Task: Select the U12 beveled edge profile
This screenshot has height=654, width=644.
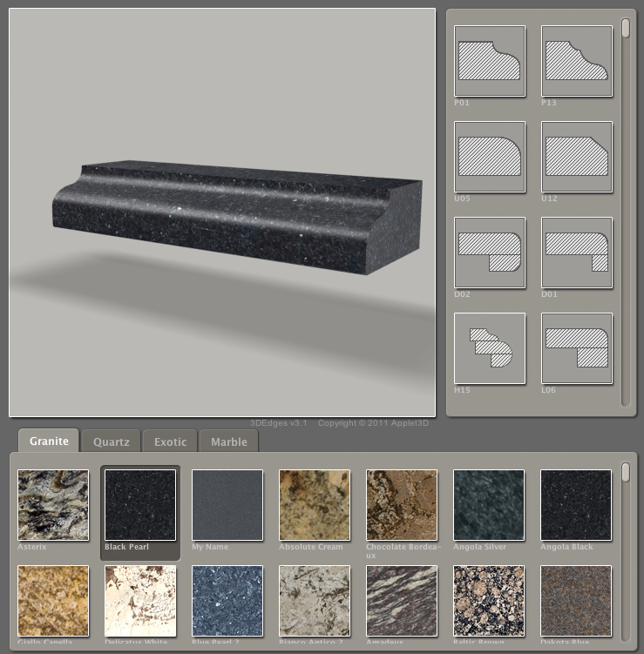Action: pos(577,157)
